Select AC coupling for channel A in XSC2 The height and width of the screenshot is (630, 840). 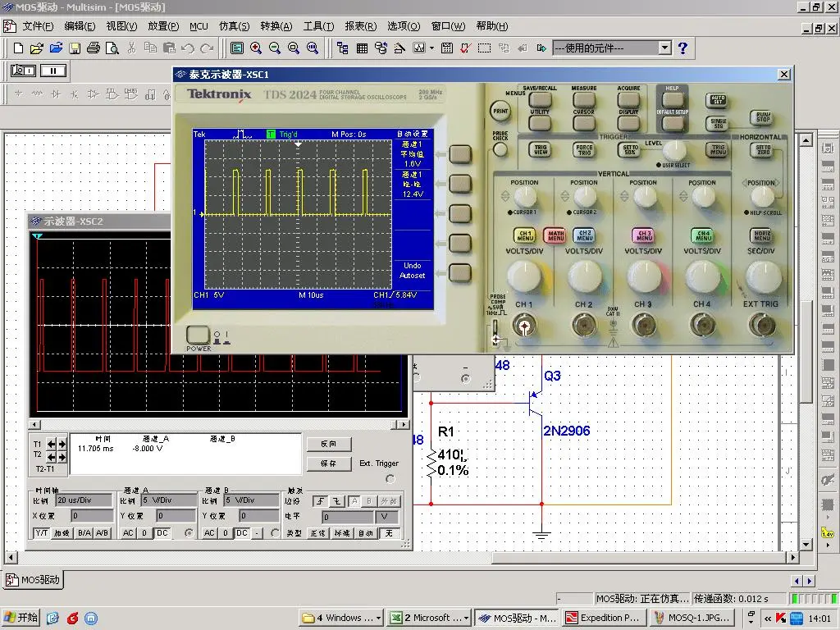(x=128, y=533)
